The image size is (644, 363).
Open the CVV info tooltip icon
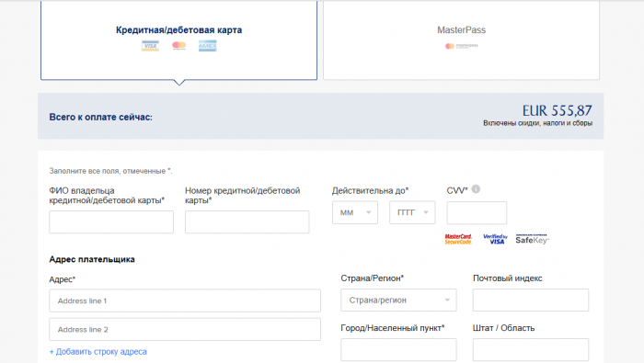click(x=476, y=189)
